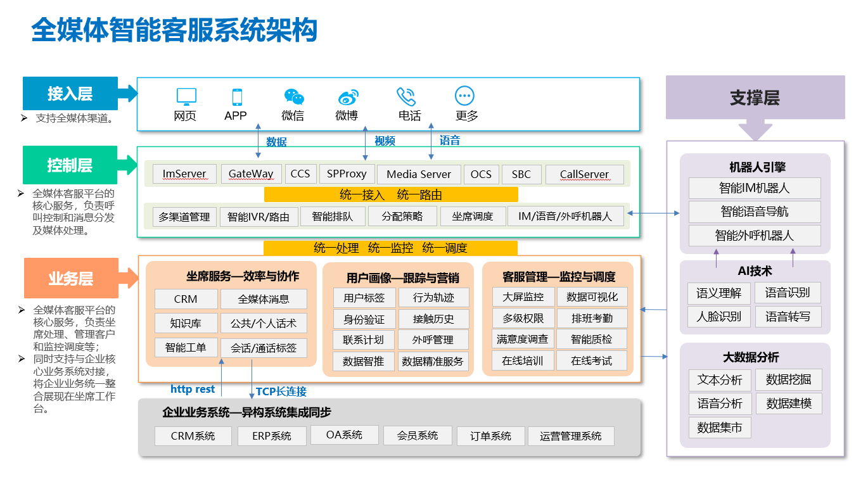Screen dimensions: 868x477
Task: Click the ERP系统 box
Action: 272,436
